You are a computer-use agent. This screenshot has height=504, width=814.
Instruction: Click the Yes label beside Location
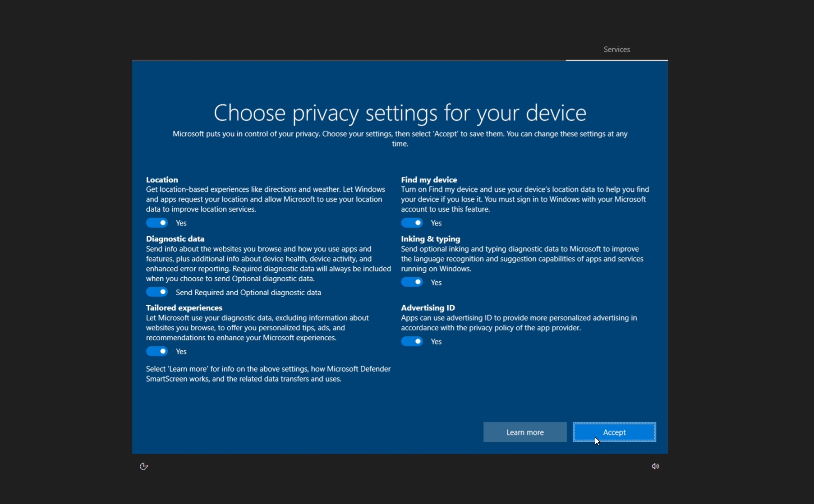(x=181, y=223)
